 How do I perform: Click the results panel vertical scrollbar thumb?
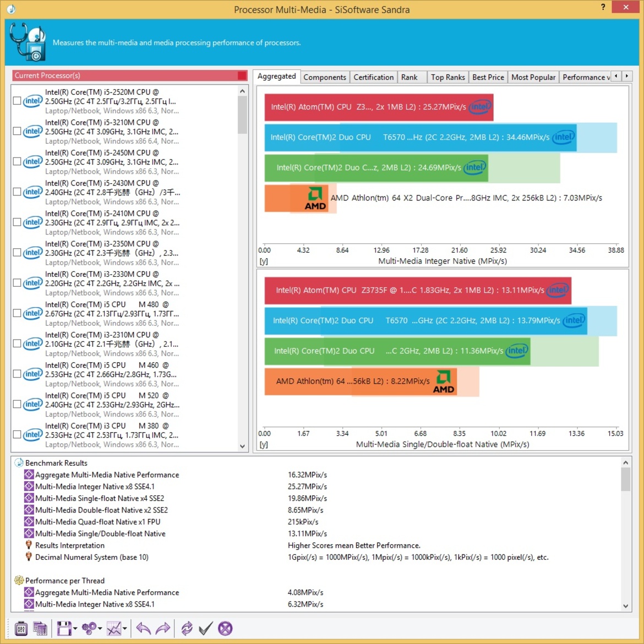[625, 480]
